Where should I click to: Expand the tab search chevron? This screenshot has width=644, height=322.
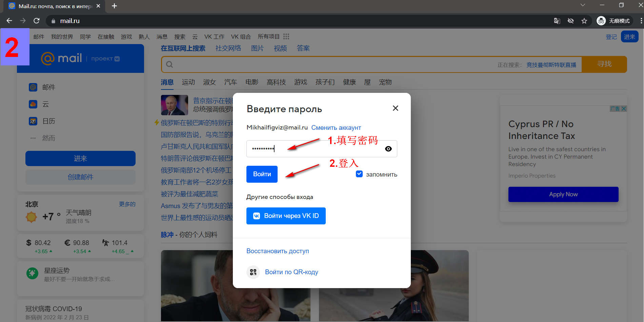coord(583,5)
